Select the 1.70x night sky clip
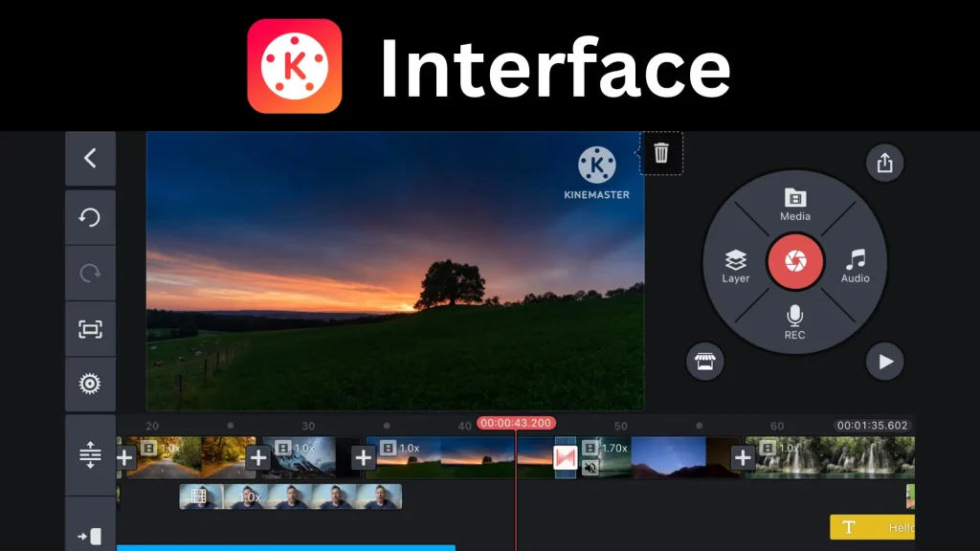980x551 pixels. point(657,458)
